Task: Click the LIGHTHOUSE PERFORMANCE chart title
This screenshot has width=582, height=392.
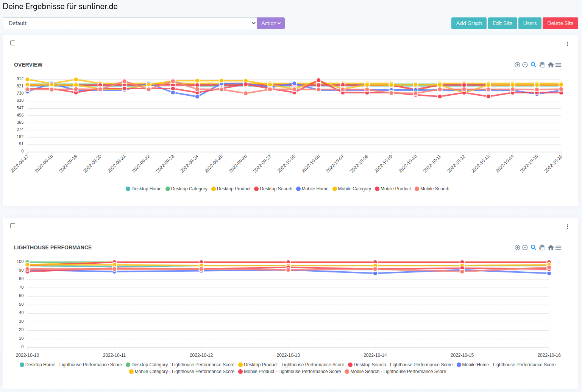Action: click(53, 247)
